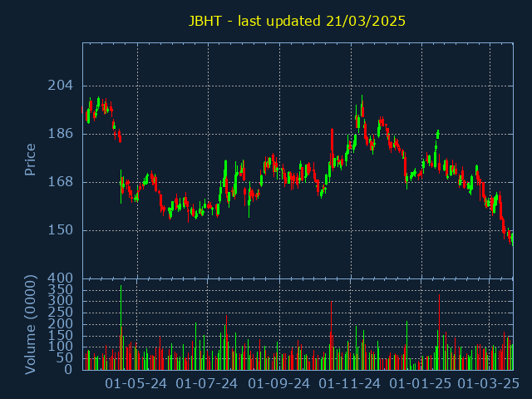532x399 pixels.
Task: Click the 150 volume axis value
Action: [x=60, y=335]
